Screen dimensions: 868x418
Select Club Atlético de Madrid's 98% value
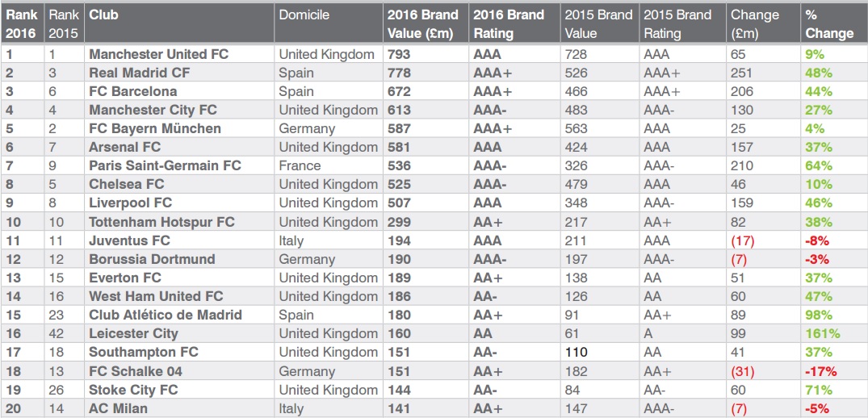coord(819,316)
